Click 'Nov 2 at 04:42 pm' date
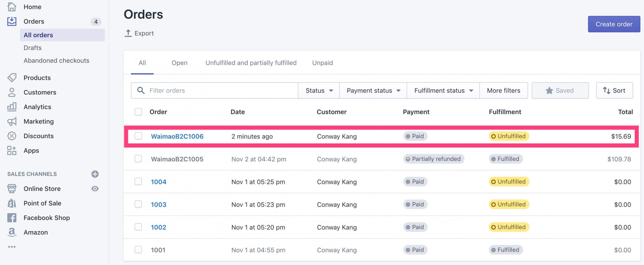 point(259,159)
